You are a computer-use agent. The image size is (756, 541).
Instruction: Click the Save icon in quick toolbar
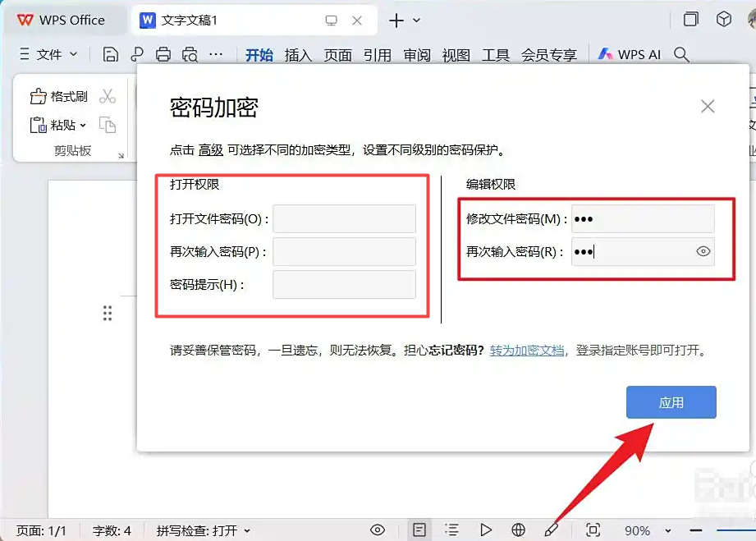[111, 54]
